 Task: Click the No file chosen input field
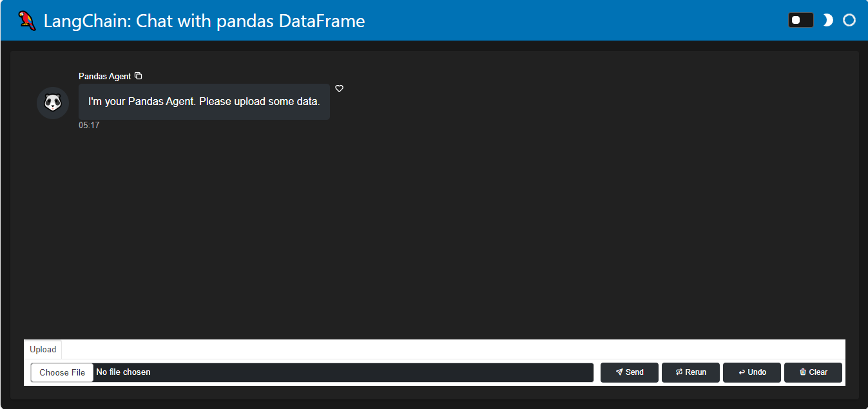tap(258, 372)
